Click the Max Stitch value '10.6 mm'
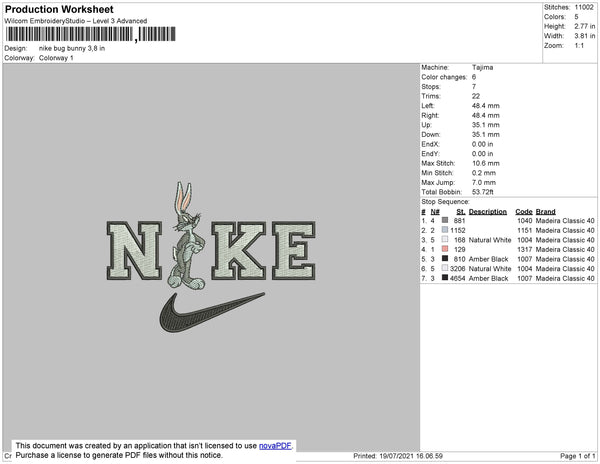 pos(486,163)
